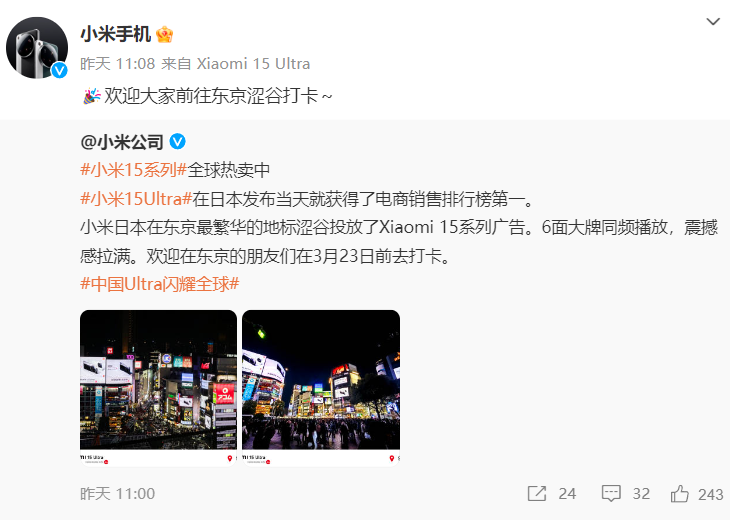Open the 小米手机 profile avatar
This screenshot has height=520, width=730.
point(37,47)
